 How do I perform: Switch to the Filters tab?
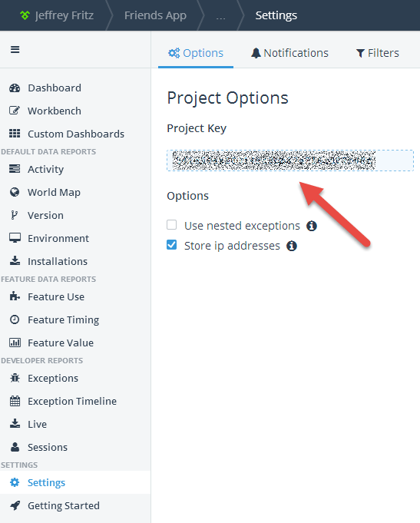coord(377,53)
